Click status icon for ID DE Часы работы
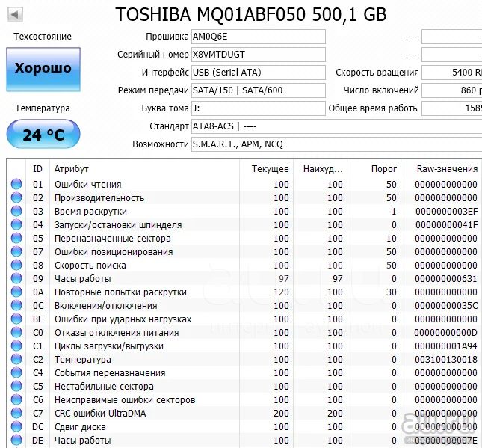This screenshot has width=482, height=448. (x=16, y=440)
